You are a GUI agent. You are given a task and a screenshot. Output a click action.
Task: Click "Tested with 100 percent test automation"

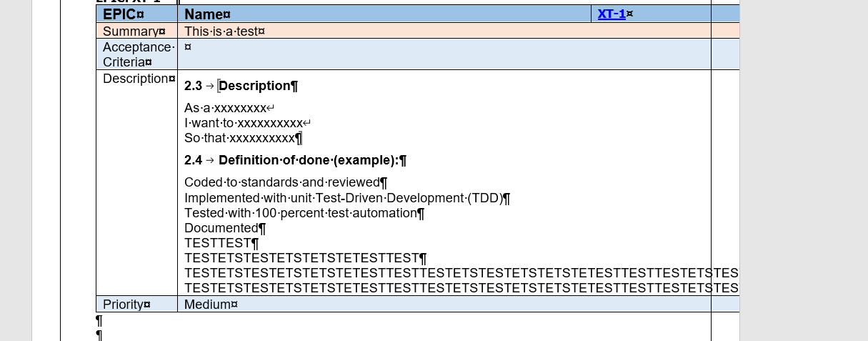point(300,213)
